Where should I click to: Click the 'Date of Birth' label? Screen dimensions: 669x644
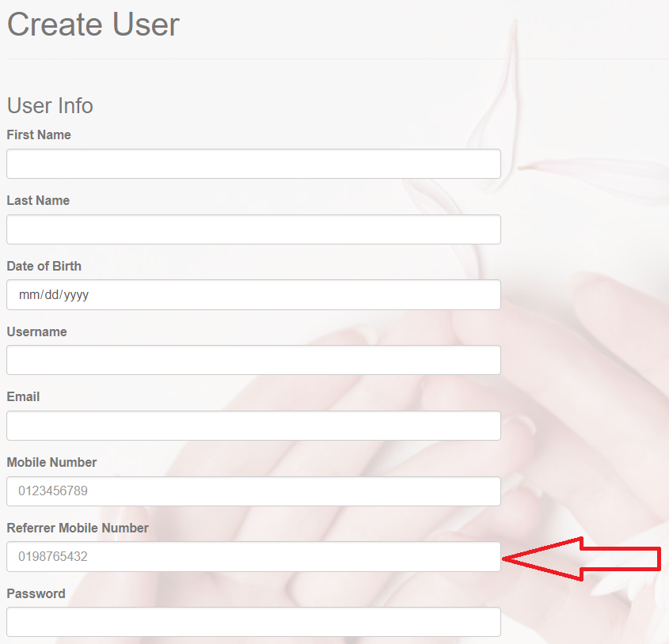(x=44, y=266)
